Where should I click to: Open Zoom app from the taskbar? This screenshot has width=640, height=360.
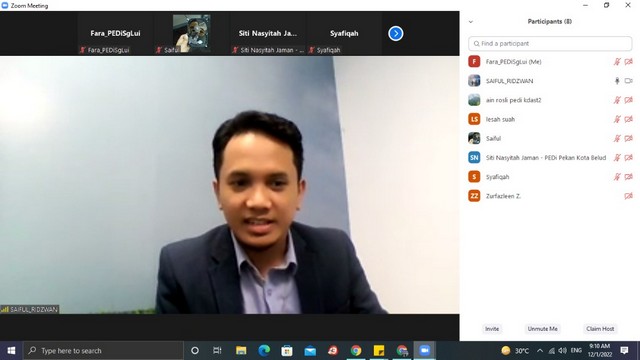(424, 350)
